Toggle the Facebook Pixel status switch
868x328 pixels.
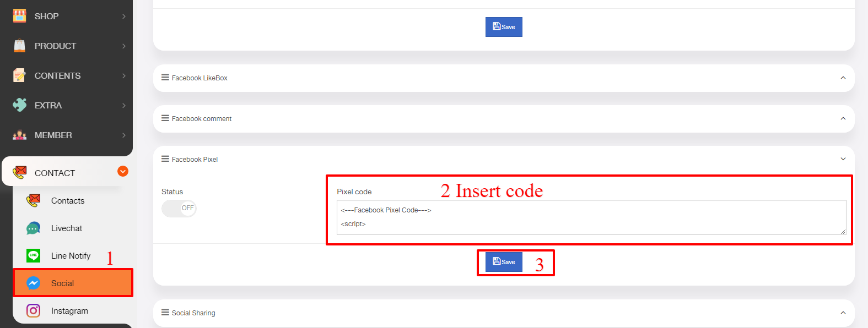tap(179, 208)
